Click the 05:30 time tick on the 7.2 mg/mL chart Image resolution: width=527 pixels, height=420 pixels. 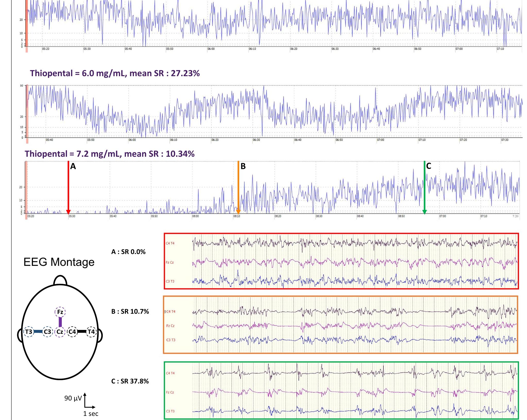72,216
